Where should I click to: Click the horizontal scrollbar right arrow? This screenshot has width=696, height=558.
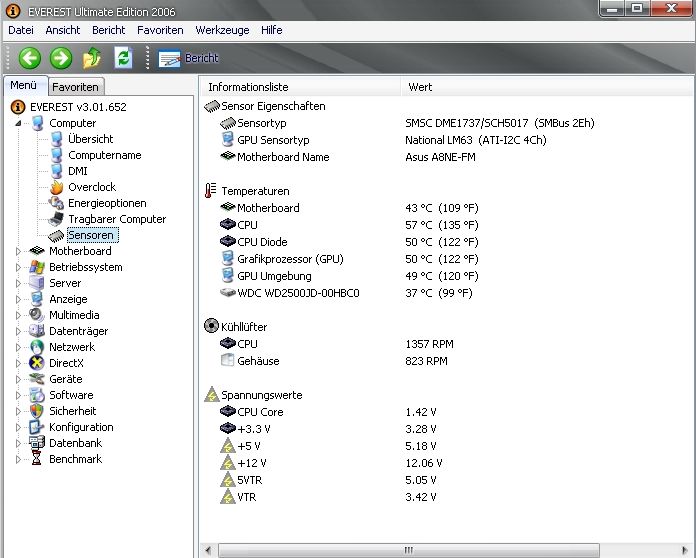684,550
